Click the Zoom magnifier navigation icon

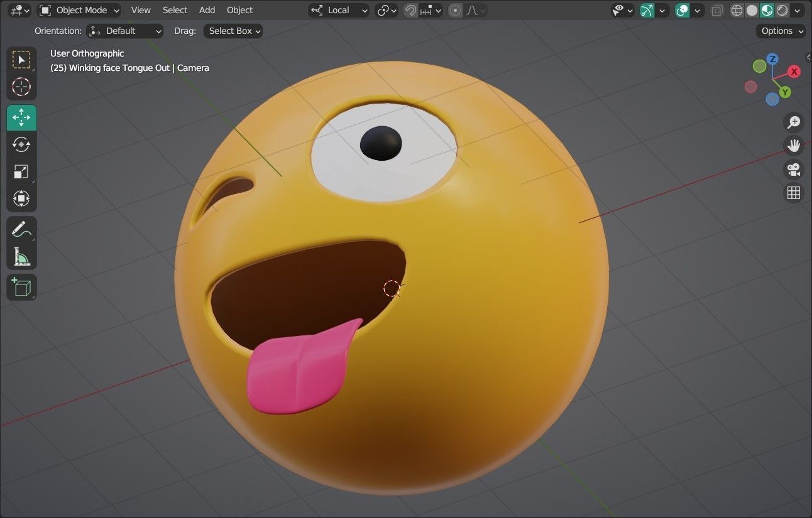794,122
